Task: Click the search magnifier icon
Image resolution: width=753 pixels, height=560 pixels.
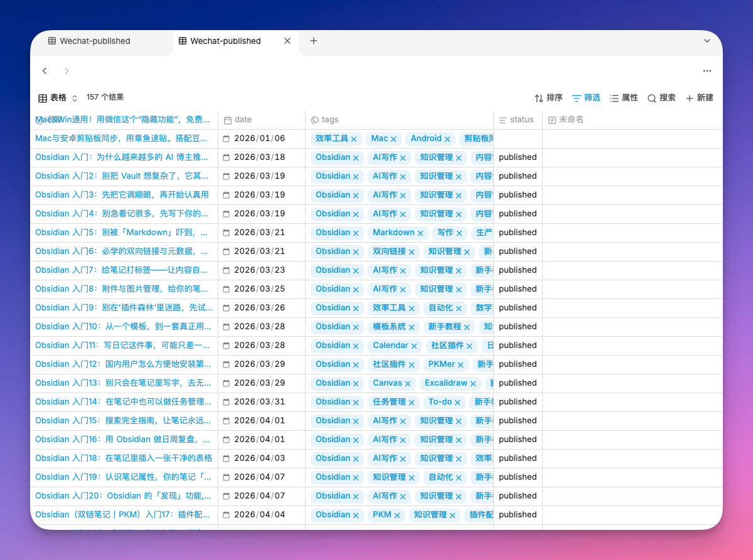Action: 652,98
